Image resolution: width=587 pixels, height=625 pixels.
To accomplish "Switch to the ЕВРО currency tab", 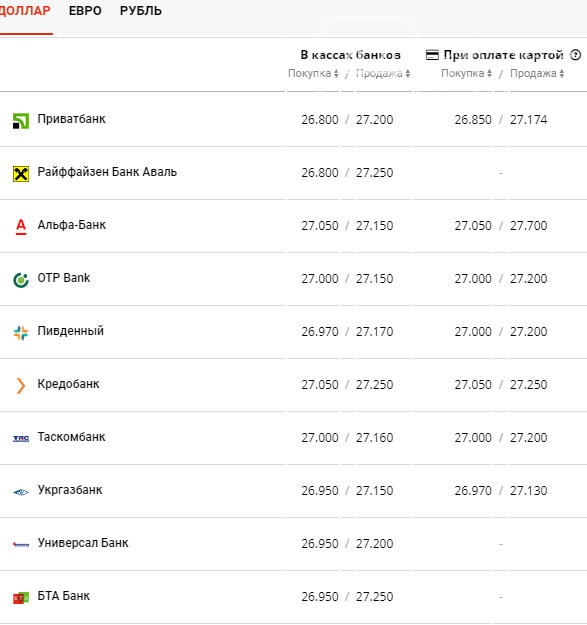I will click(x=85, y=11).
